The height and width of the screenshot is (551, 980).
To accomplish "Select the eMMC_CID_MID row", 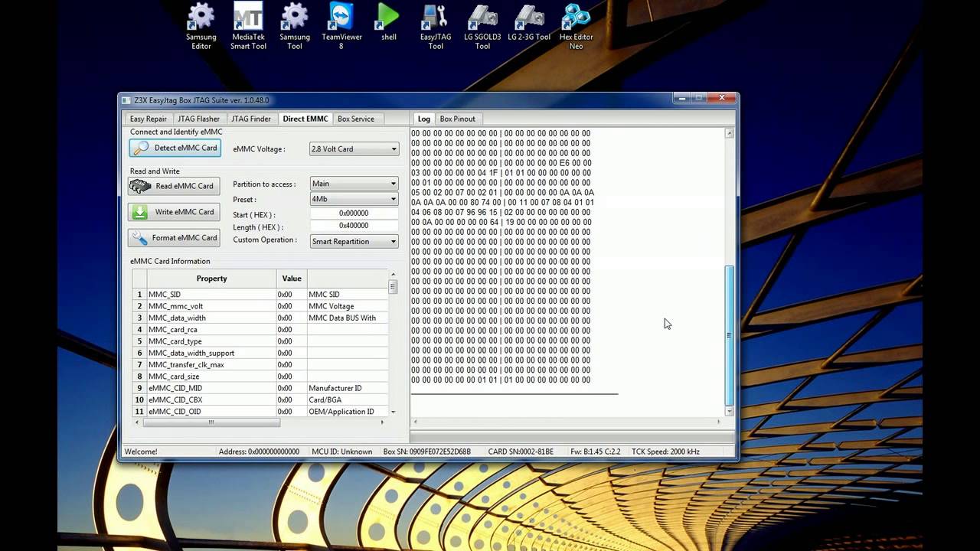I will (260, 388).
